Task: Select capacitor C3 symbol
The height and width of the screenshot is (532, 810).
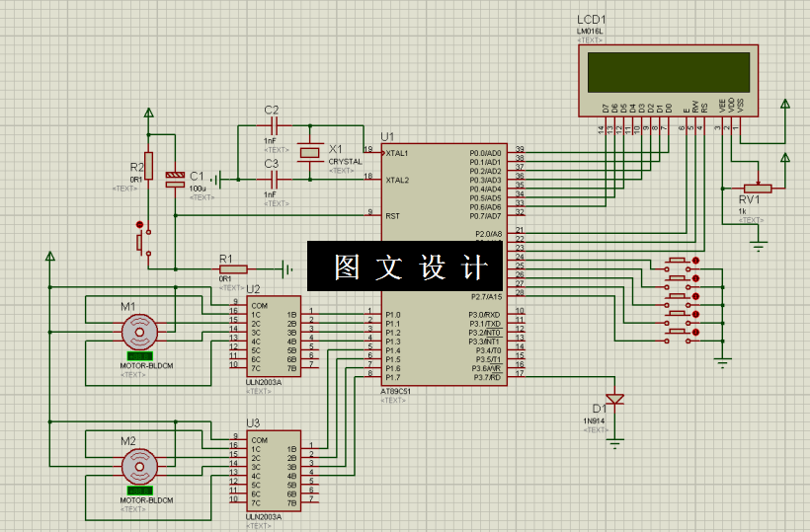Action: [275, 180]
